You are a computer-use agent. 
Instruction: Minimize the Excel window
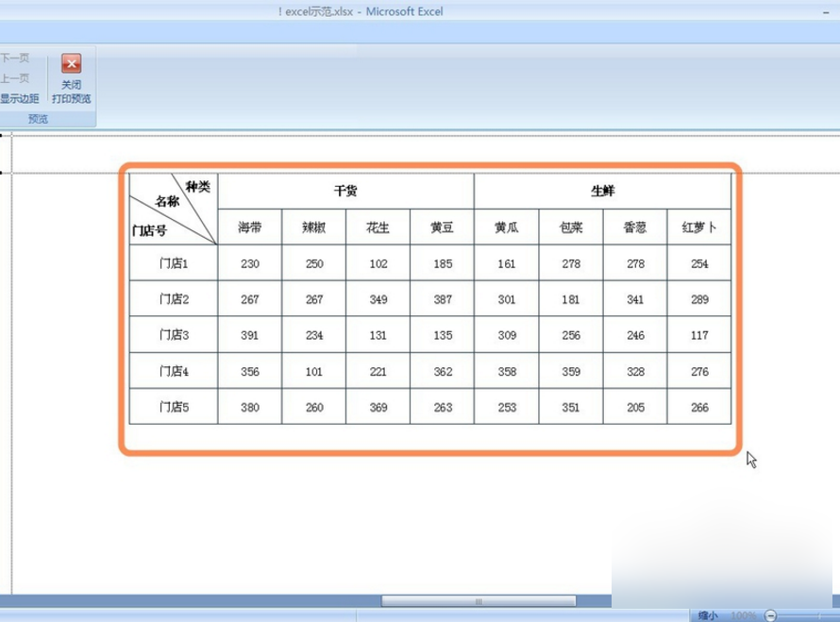point(826,11)
